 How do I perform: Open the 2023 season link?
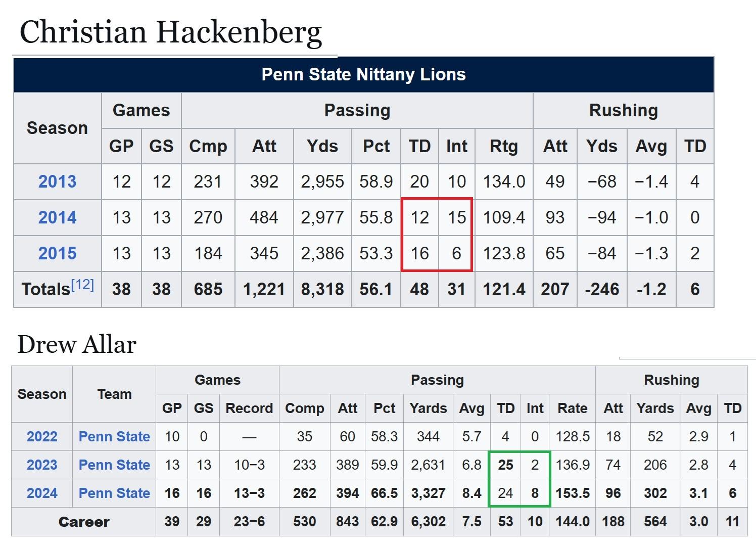coord(42,465)
